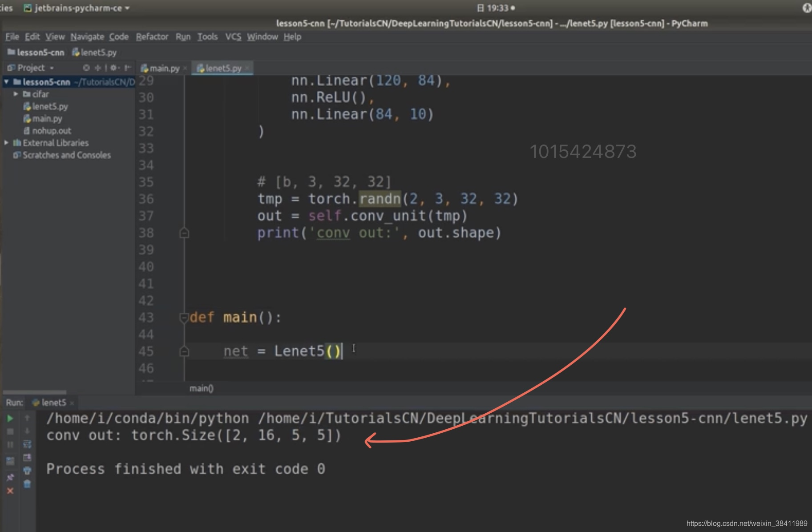Click the Project panel horizontal scrollbar
The width and height of the screenshot is (812, 532).
(35, 393)
